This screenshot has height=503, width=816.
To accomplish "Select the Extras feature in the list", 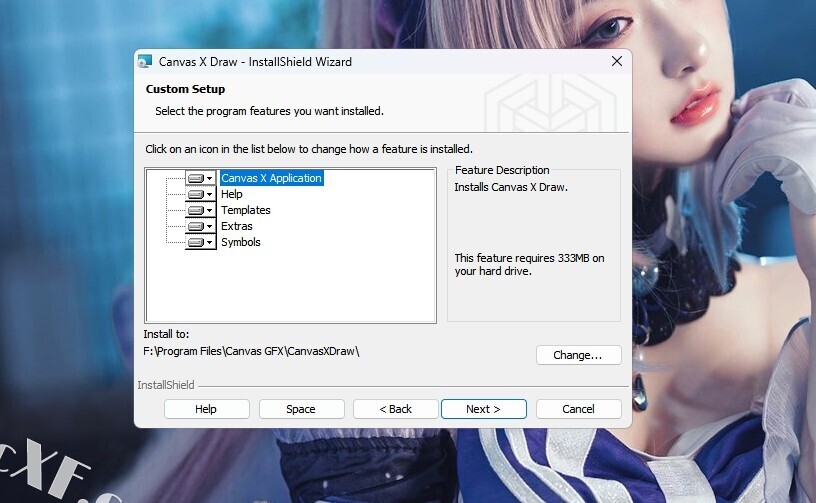I will (237, 226).
